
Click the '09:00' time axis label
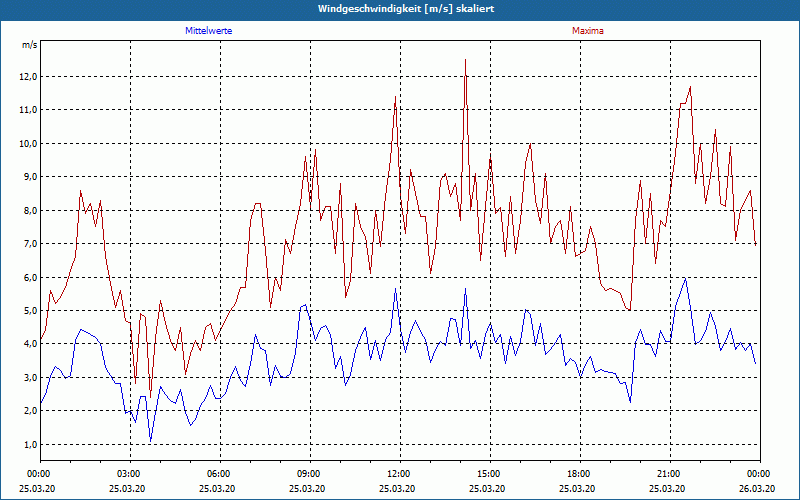[x=310, y=474]
